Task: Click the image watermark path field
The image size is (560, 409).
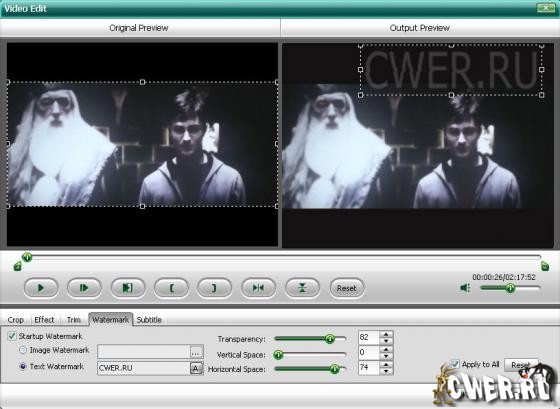Action: click(144, 352)
